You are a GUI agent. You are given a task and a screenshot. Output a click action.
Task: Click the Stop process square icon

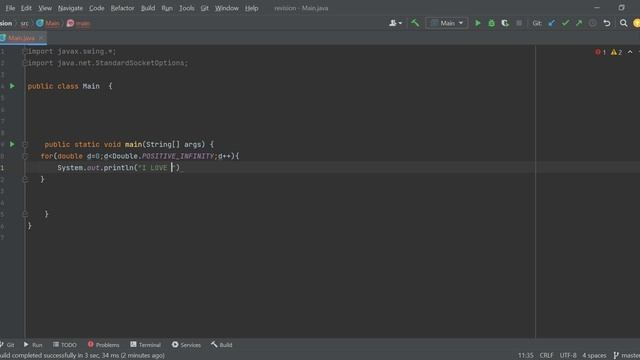click(519, 23)
